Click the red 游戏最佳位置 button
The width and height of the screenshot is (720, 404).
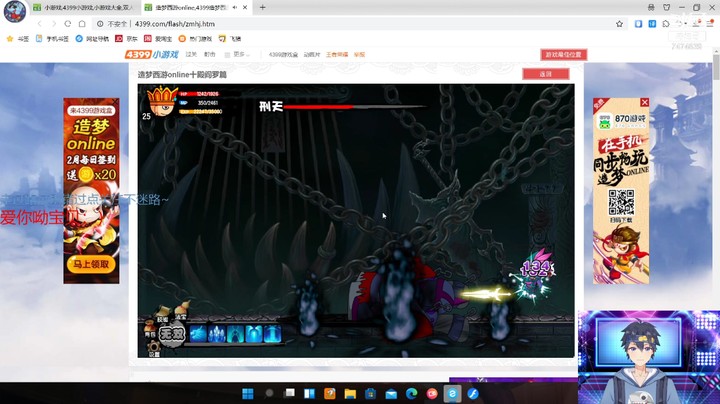[563, 54]
